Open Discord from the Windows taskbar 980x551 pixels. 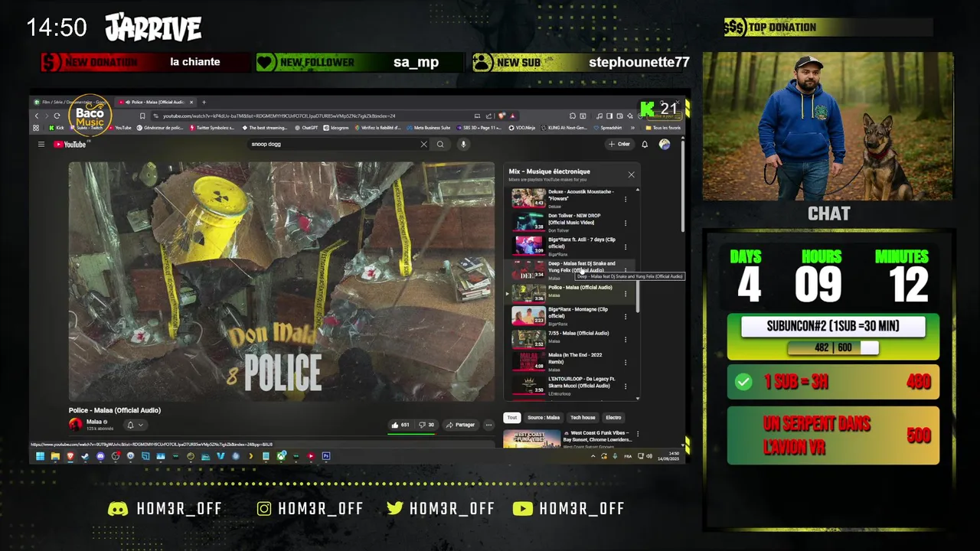[x=100, y=456]
